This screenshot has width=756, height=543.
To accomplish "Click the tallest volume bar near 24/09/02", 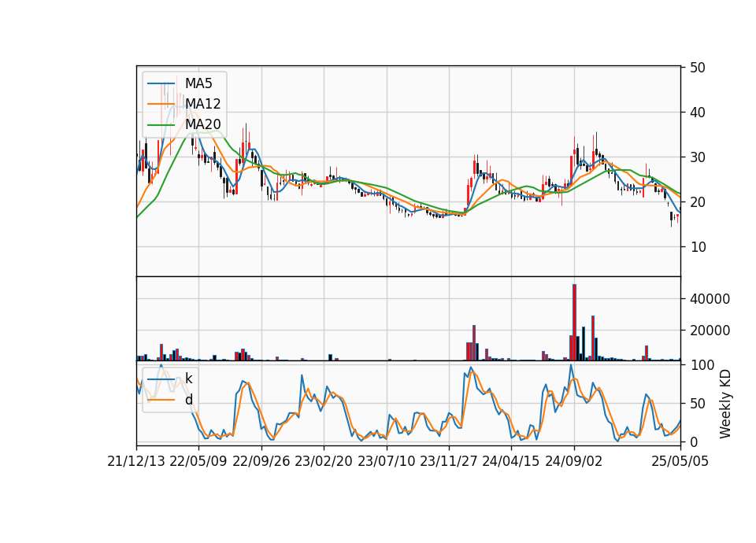I will pyautogui.click(x=574, y=323).
